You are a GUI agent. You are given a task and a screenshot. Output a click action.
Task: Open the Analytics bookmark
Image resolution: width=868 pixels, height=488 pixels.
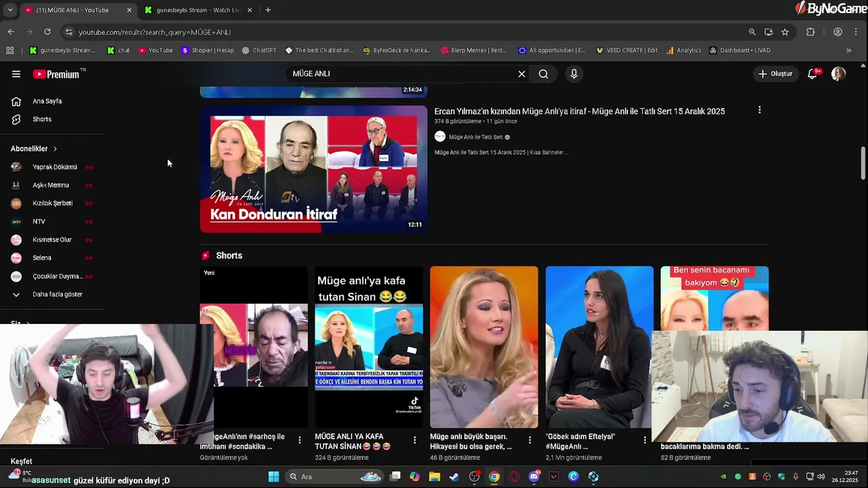pos(684,50)
